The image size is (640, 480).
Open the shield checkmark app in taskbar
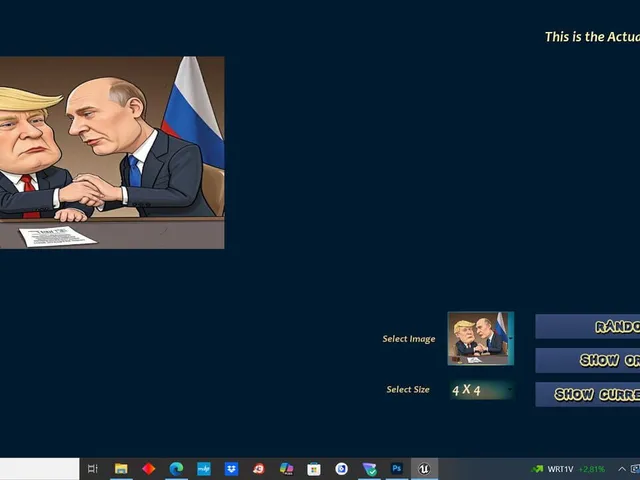[x=369, y=469]
